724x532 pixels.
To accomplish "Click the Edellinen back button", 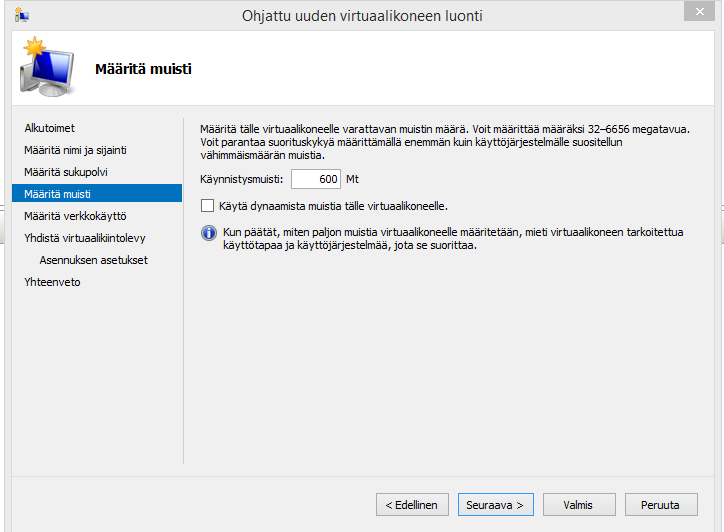I will (412, 505).
